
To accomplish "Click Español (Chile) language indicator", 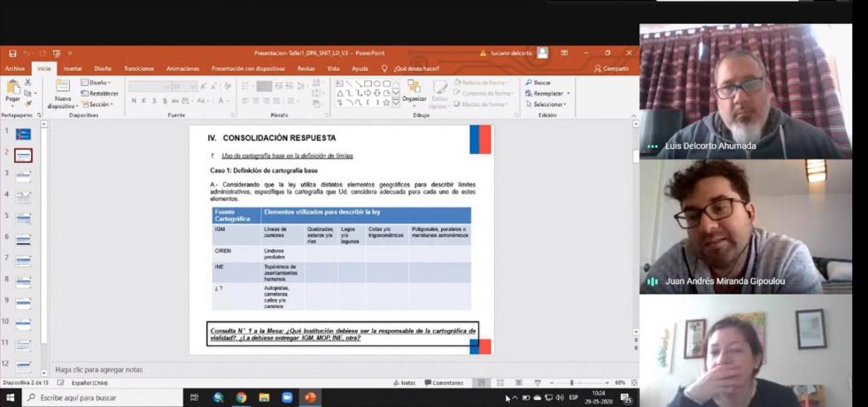I will pyautogui.click(x=89, y=382).
